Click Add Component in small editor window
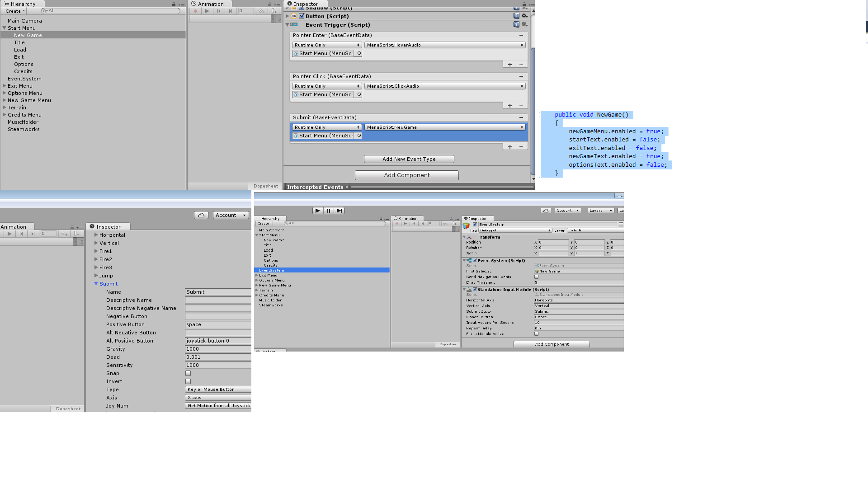 pos(552,344)
